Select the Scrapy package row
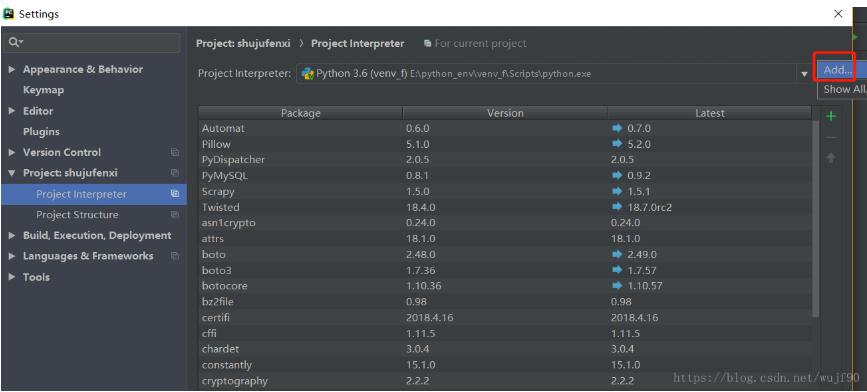This screenshot has height=392, width=867. click(x=505, y=192)
